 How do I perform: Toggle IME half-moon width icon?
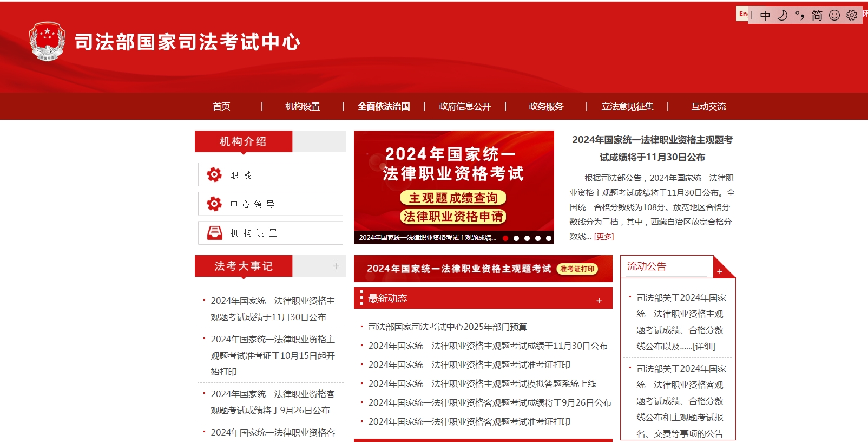(782, 15)
